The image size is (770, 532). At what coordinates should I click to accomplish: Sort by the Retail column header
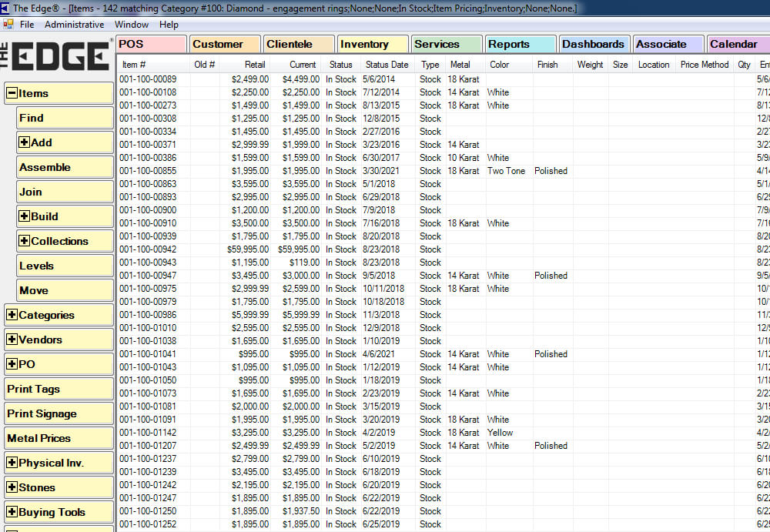click(x=245, y=65)
